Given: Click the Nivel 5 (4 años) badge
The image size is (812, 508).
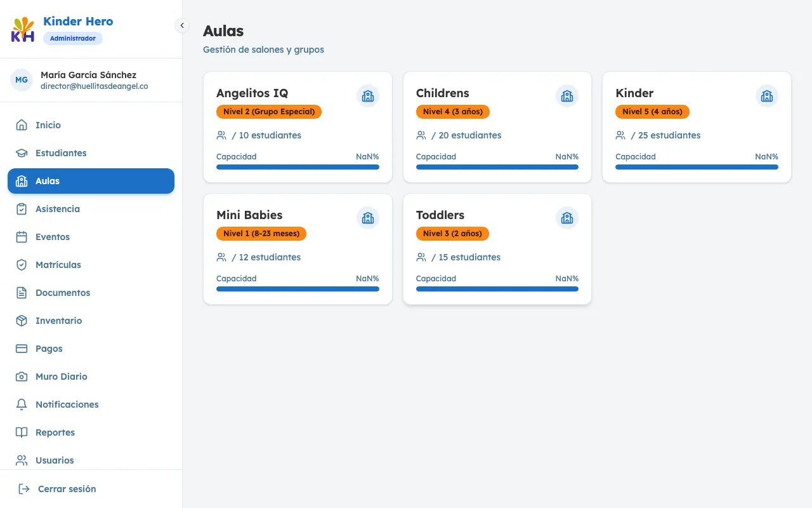Looking at the screenshot, I should pos(652,112).
